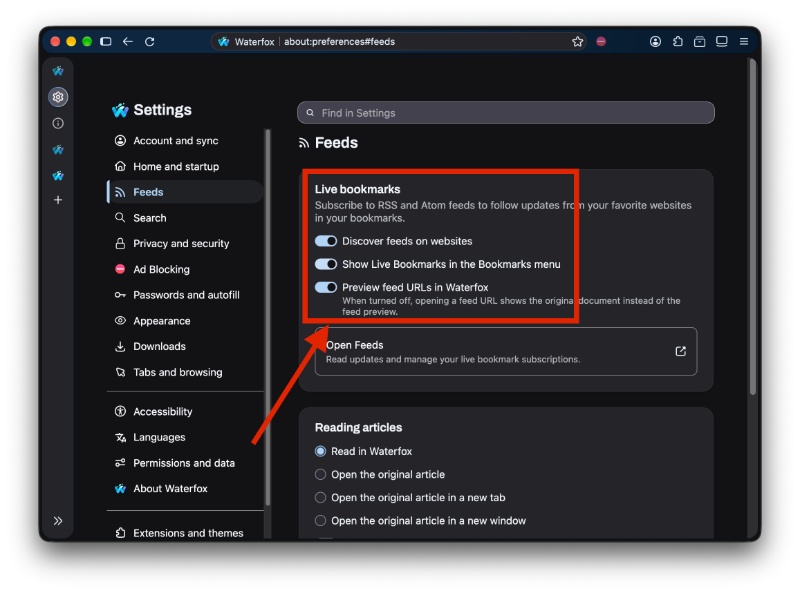Go back using the back arrow
The width and height of the screenshot is (800, 593).
coord(128,41)
